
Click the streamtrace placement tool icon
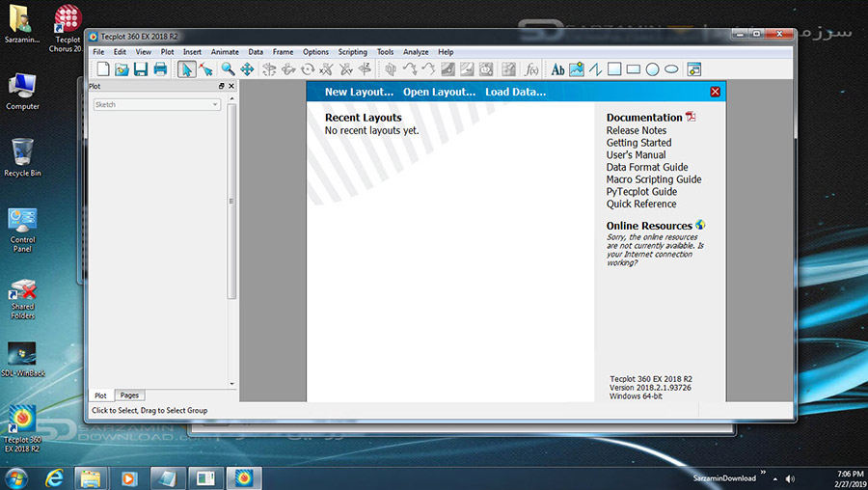click(410, 69)
